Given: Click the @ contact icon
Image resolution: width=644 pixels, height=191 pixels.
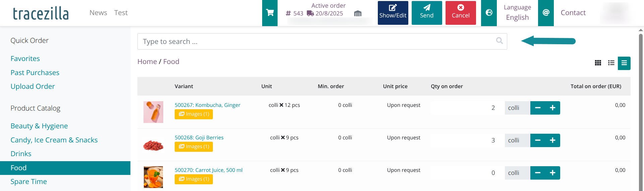Looking at the screenshot, I should click(546, 13).
